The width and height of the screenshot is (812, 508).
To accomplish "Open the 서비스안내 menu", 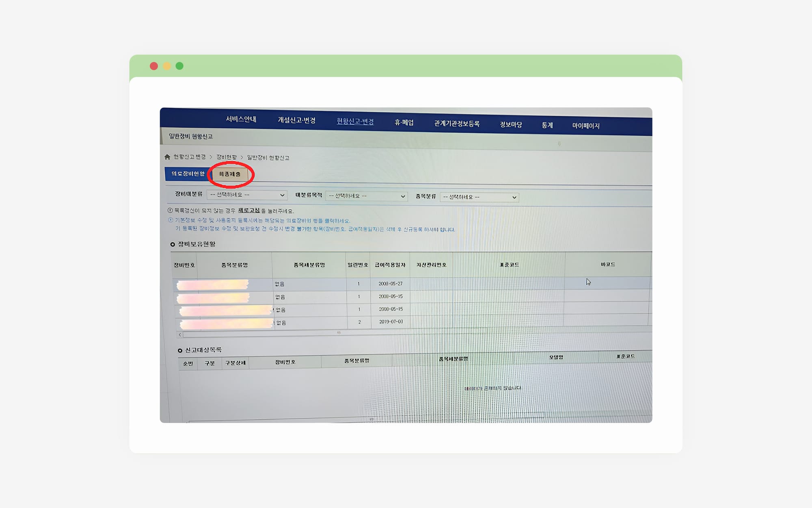I will pyautogui.click(x=241, y=119).
